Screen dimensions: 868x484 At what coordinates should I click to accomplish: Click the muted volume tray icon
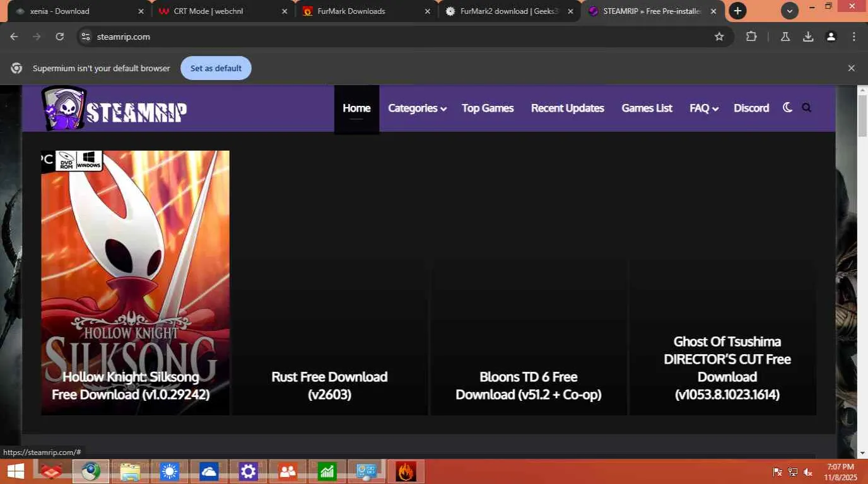click(x=808, y=471)
